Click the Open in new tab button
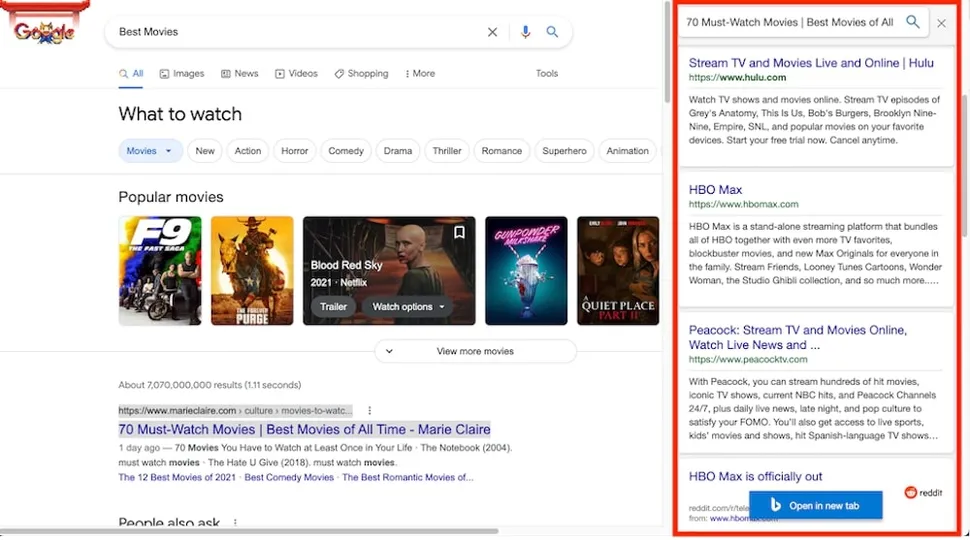 point(815,505)
